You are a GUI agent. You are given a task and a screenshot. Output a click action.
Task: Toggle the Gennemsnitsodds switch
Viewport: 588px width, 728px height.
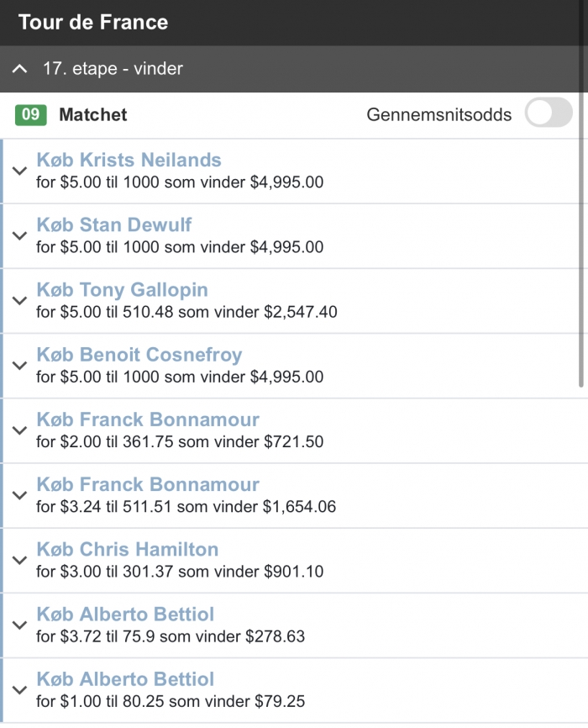(x=549, y=113)
